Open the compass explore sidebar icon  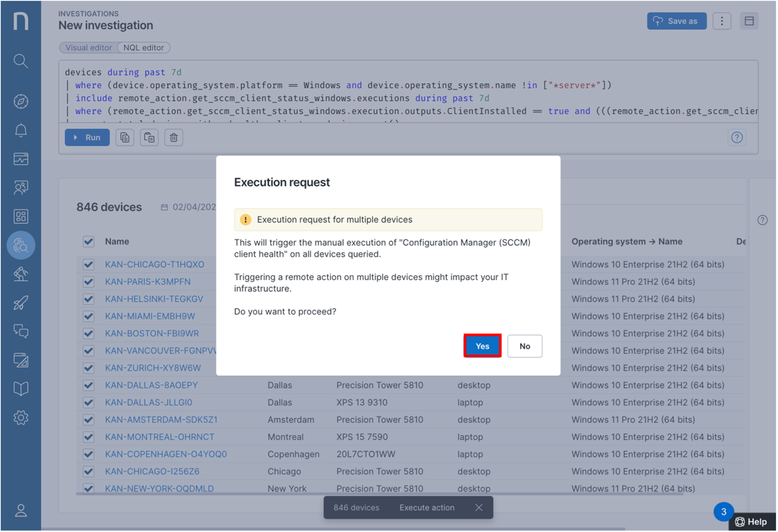[x=21, y=101]
